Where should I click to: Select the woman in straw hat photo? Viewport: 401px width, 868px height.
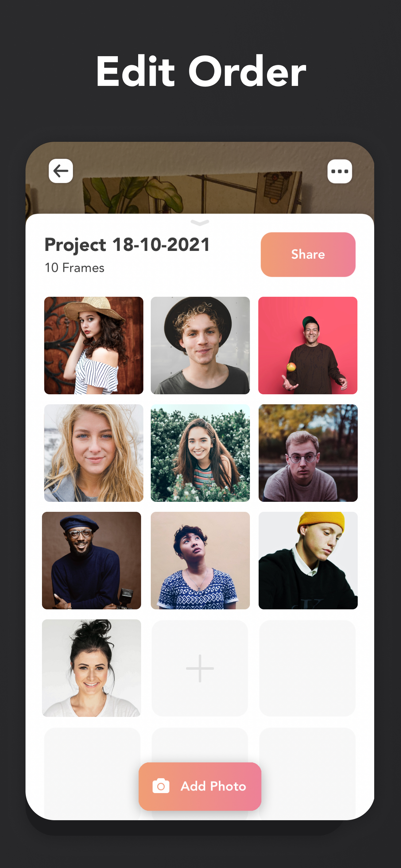94,346
